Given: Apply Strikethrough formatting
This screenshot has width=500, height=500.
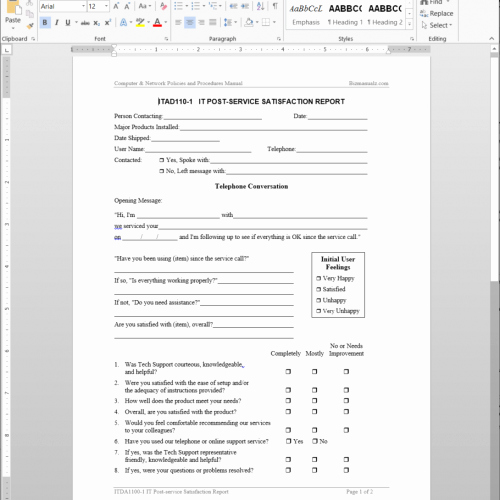Looking at the screenshot, I should pyautogui.click(x=85, y=23).
